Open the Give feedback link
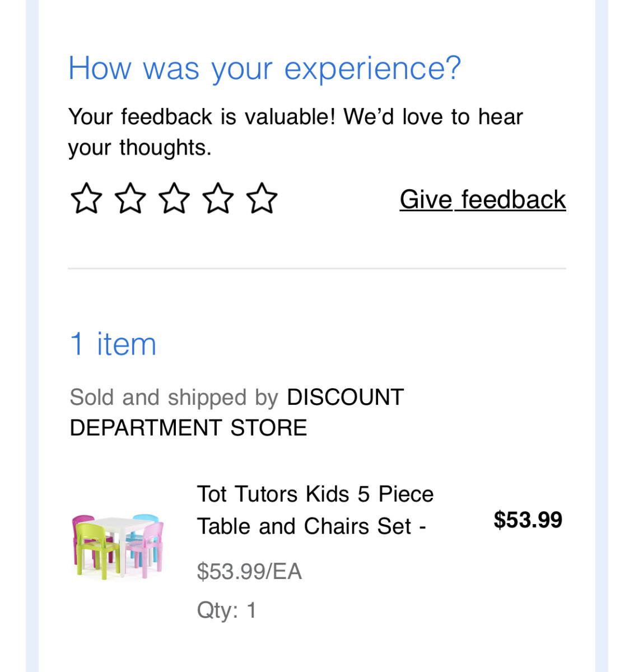Image resolution: width=634 pixels, height=672 pixels. tap(482, 200)
